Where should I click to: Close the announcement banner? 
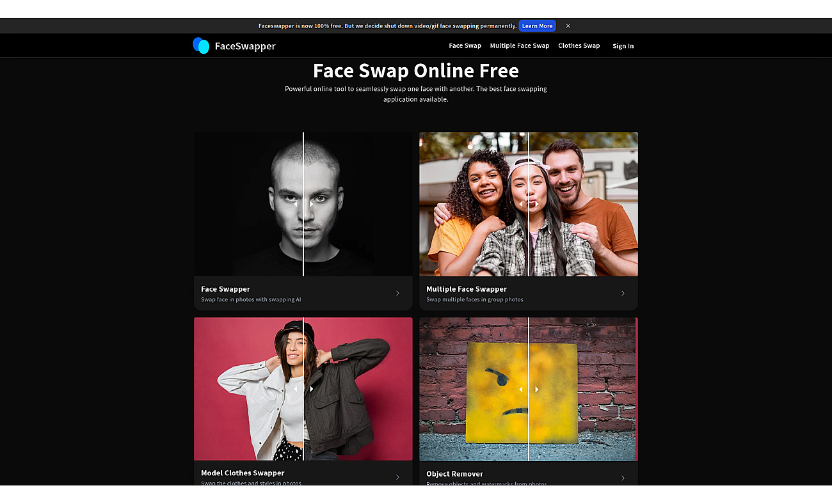(568, 26)
